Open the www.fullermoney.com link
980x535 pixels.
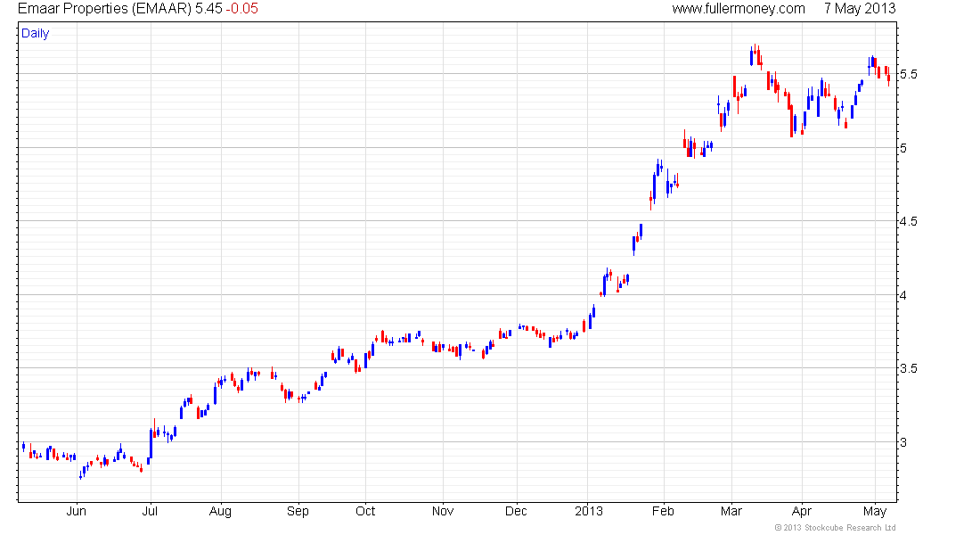click(739, 9)
